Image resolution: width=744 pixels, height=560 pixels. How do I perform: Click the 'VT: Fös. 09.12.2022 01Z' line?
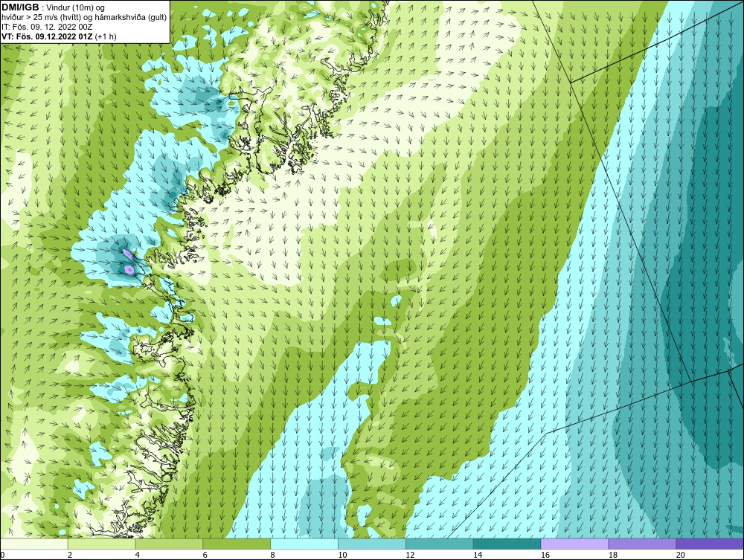pyautogui.click(x=48, y=36)
